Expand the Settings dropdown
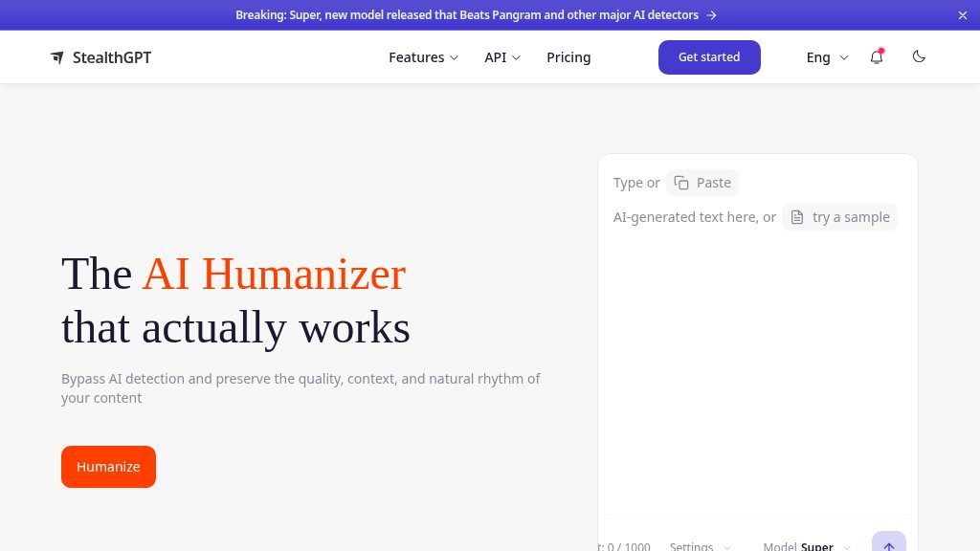 click(x=700, y=546)
